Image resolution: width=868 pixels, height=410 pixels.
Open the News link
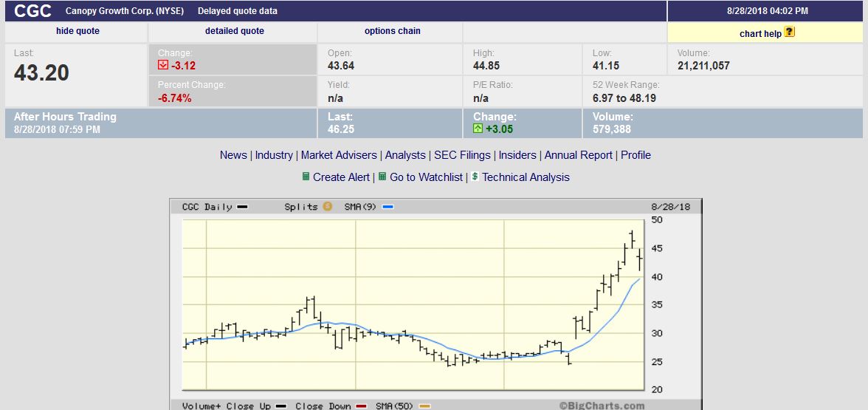pyautogui.click(x=233, y=155)
